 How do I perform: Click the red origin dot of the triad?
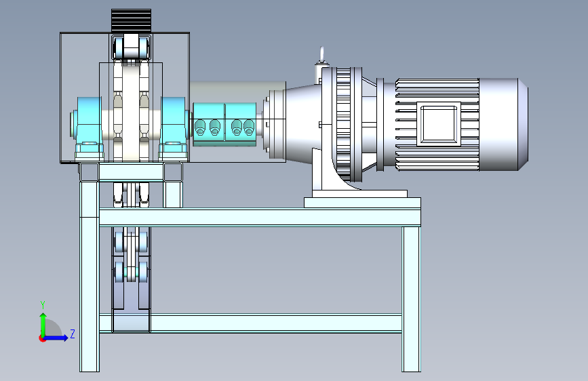42,338
